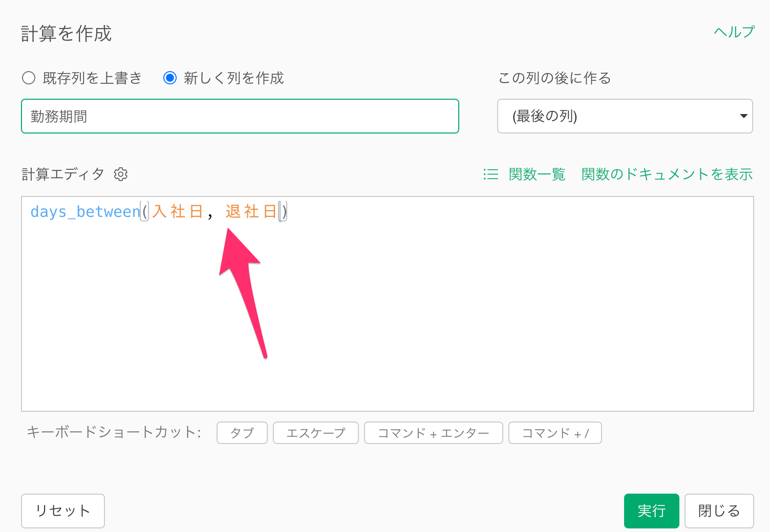
Task: Click days_between function name in editor
Action: point(85,211)
